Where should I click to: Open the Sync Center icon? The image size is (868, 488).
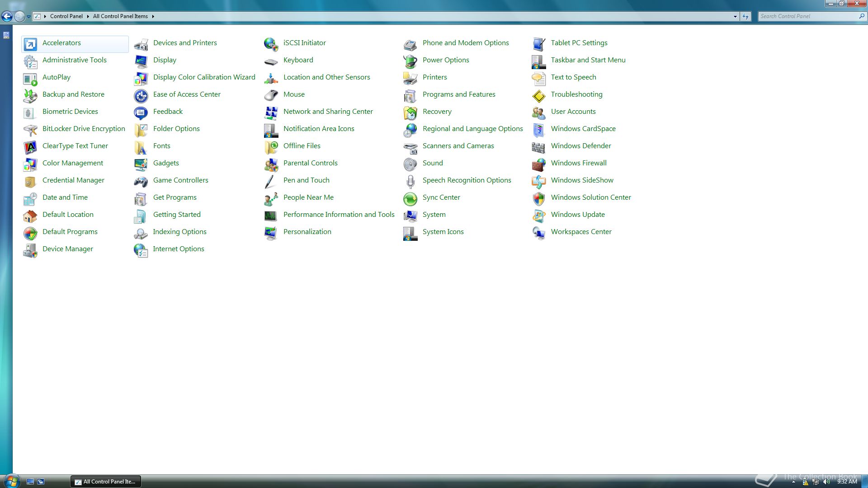pos(410,198)
